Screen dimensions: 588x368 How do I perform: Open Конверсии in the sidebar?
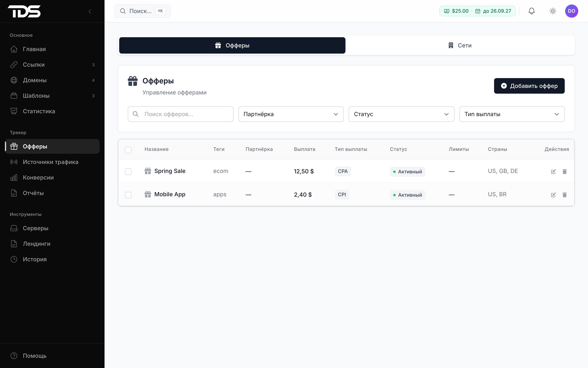[52, 178]
